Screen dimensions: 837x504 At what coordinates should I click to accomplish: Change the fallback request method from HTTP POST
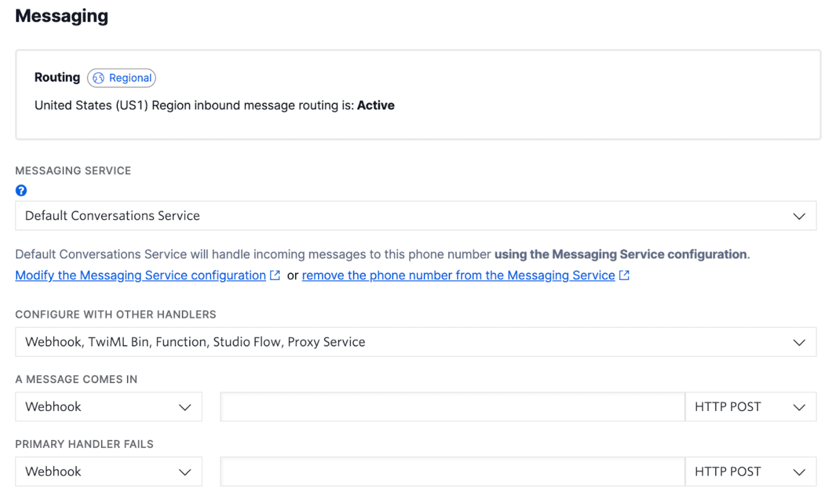pos(750,471)
